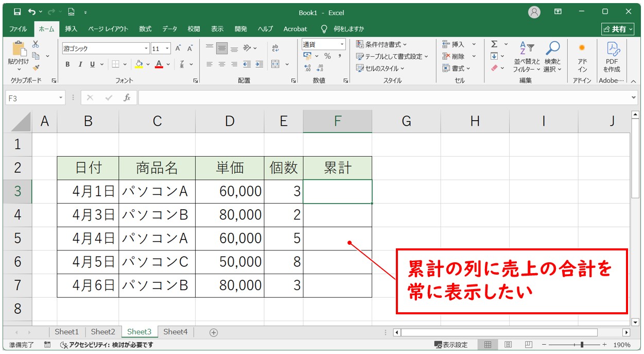Switch to Page Layout view in status bar
This screenshot has width=644, height=354.
pos(508,345)
